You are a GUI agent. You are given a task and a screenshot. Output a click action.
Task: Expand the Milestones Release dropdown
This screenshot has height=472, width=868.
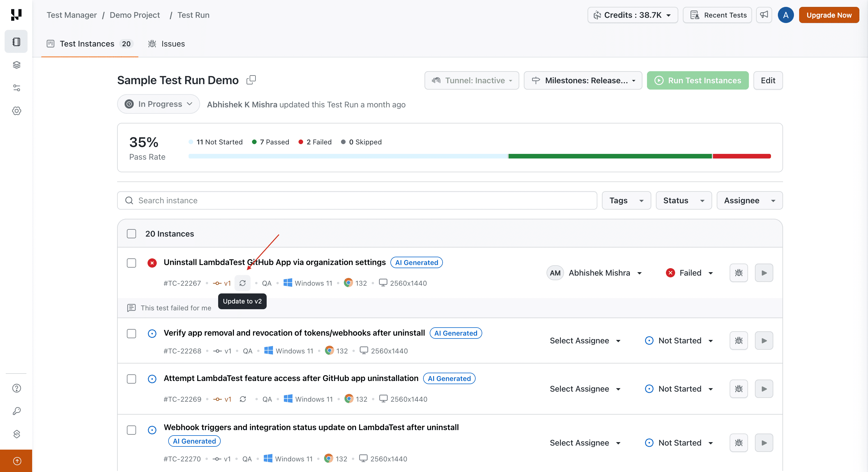pyautogui.click(x=583, y=80)
